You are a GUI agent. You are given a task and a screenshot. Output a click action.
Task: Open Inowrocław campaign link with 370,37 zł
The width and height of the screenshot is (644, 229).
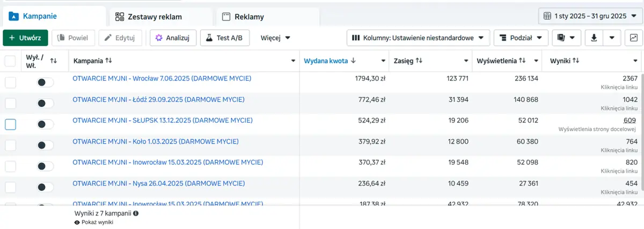(168, 162)
